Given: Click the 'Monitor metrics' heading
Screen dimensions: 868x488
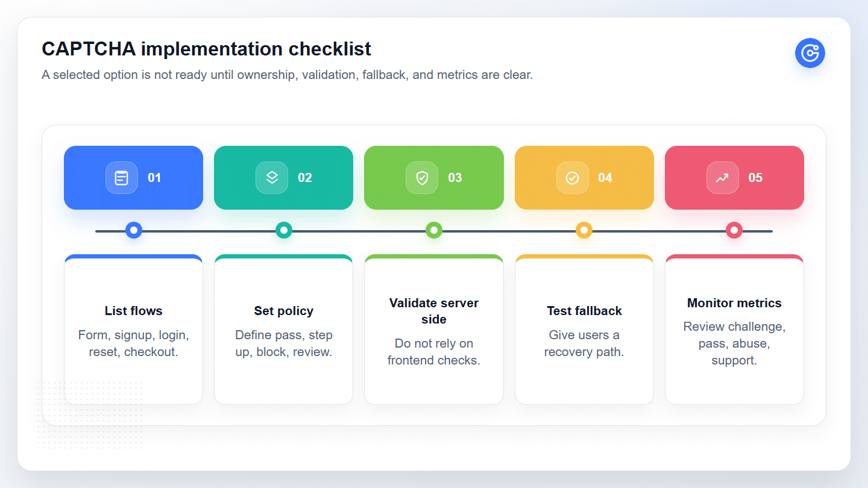Looking at the screenshot, I should (x=734, y=303).
